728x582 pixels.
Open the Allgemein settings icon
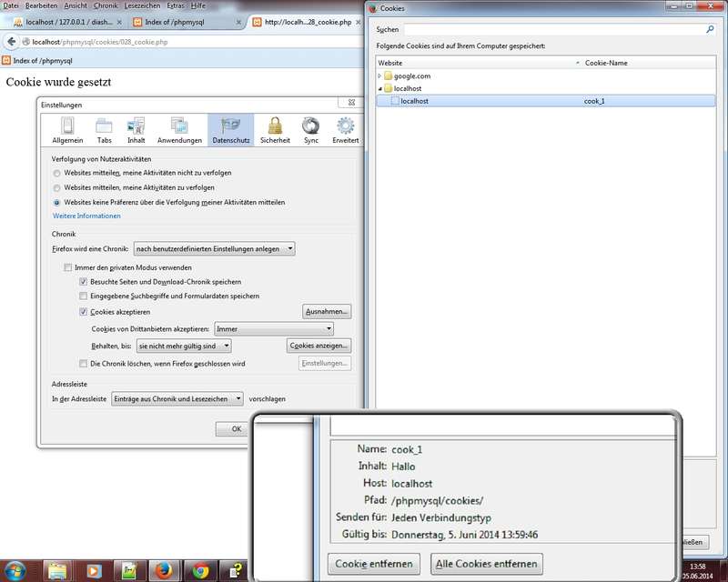(x=67, y=130)
